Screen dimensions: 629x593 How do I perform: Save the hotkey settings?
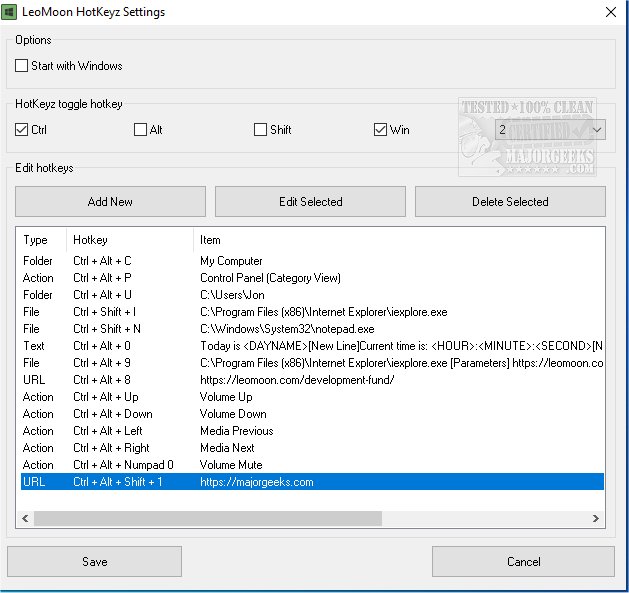(x=94, y=561)
